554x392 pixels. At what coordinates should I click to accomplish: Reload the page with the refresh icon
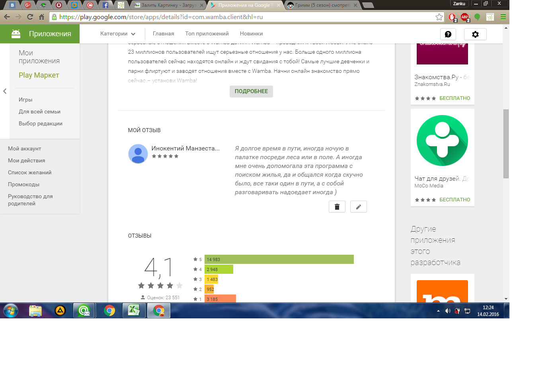point(30,17)
